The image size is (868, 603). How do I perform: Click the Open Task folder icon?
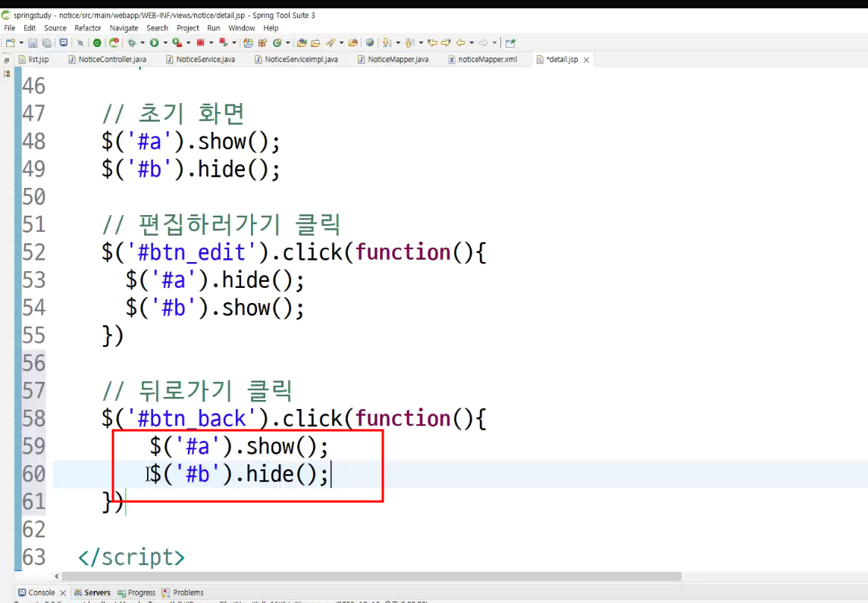click(315, 42)
